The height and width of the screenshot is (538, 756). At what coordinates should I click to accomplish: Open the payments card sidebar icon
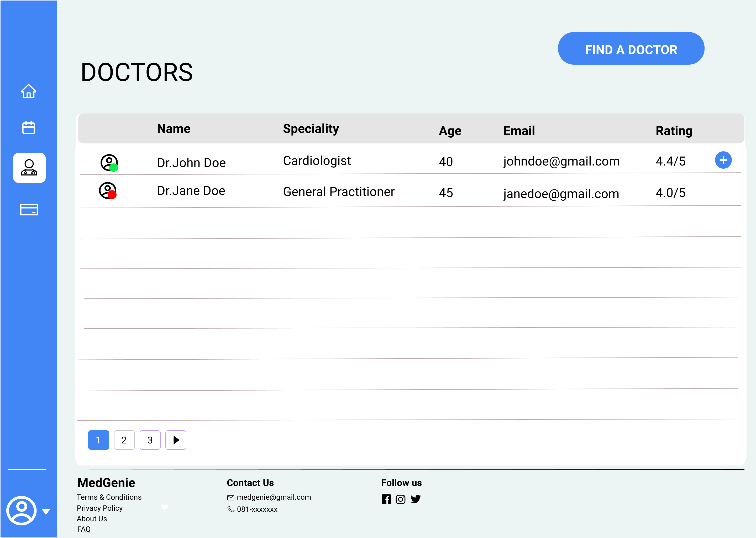point(29,209)
